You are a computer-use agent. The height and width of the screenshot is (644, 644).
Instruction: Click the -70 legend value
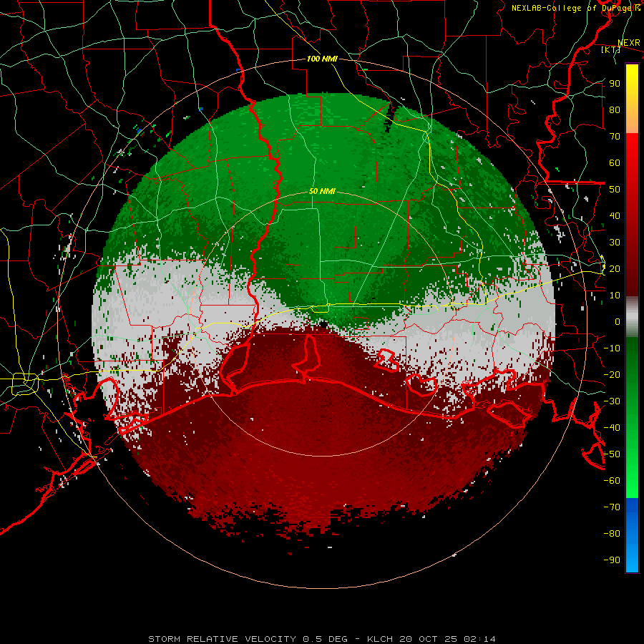tap(612, 507)
